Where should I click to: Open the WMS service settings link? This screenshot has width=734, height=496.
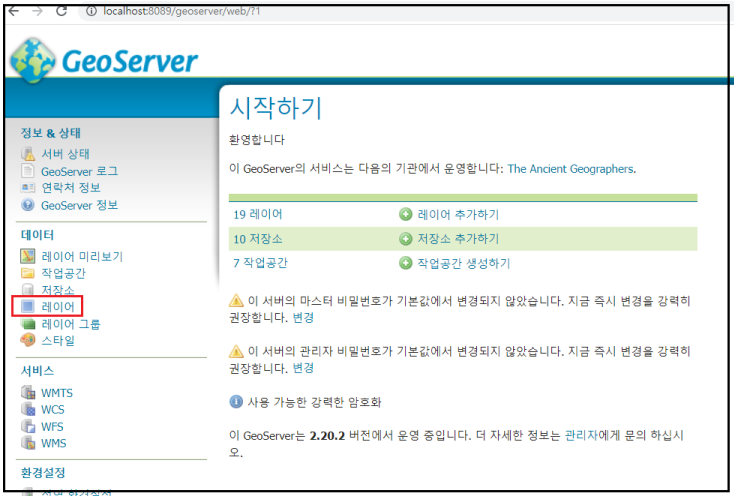pyautogui.click(x=53, y=443)
